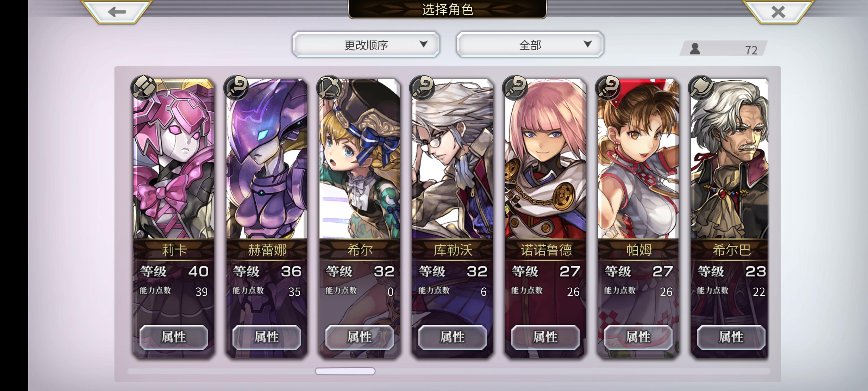Image resolution: width=868 pixels, height=391 pixels.
Task: Click the horizontal scrollbar thumb below the cards
Action: click(345, 371)
